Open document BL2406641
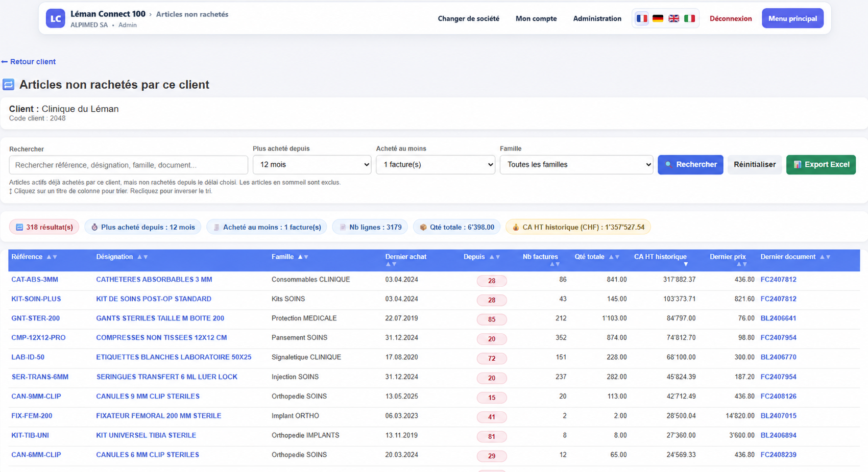The height and width of the screenshot is (472, 868). click(x=778, y=318)
